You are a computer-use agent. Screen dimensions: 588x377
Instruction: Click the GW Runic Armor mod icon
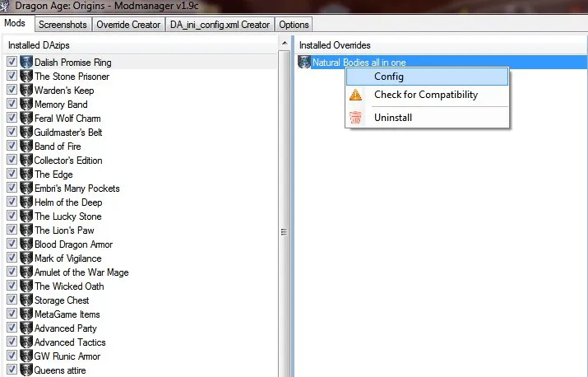click(26, 356)
